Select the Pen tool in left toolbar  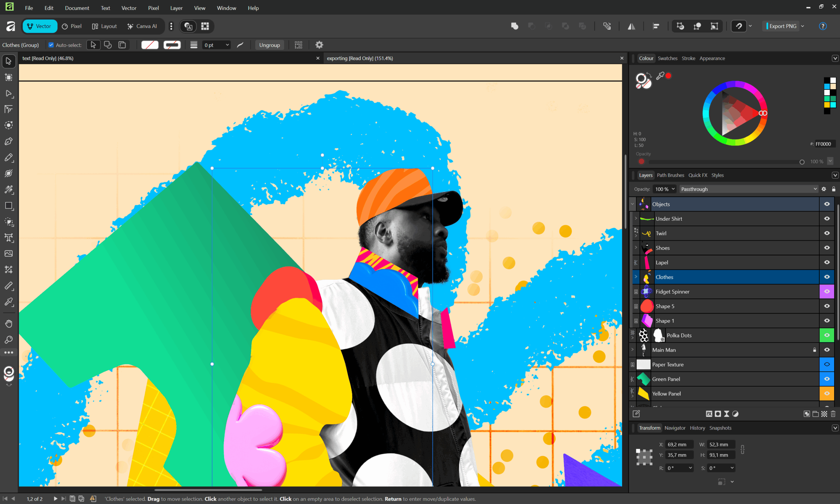(x=9, y=141)
